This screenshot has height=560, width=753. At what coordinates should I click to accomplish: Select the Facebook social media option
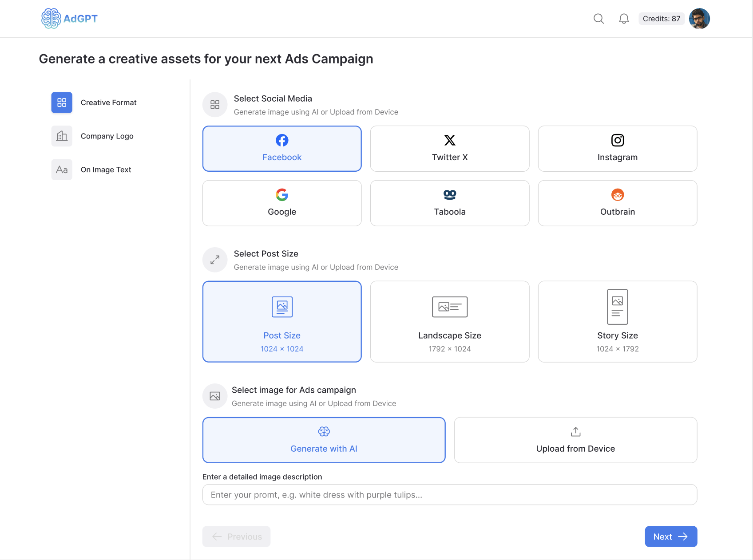point(282,149)
